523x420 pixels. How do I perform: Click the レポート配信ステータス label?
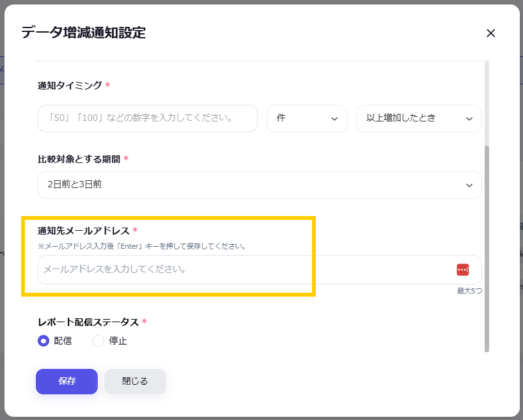[x=88, y=322]
